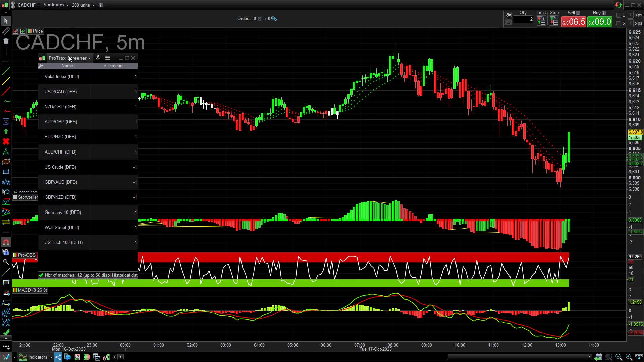
Task: Select the ruler measurement tool
Action: click(6, 31)
